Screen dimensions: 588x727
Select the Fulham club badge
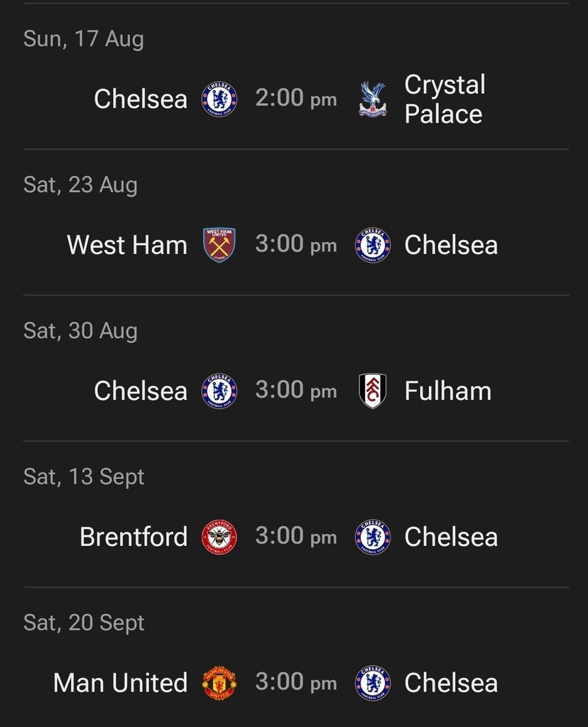(372, 391)
